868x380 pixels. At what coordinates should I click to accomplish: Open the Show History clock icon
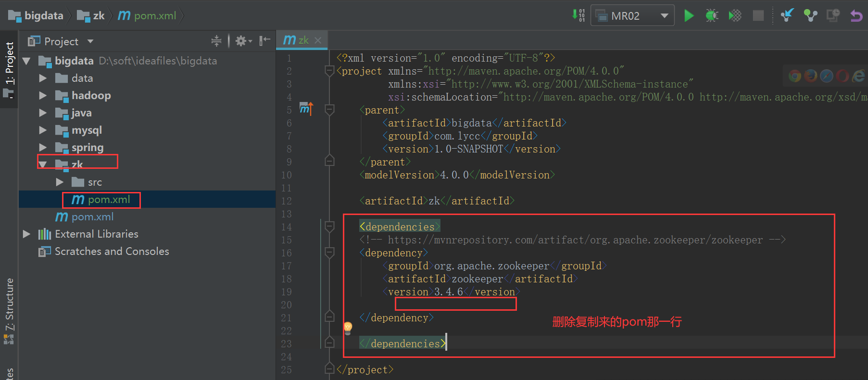click(x=833, y=15)
